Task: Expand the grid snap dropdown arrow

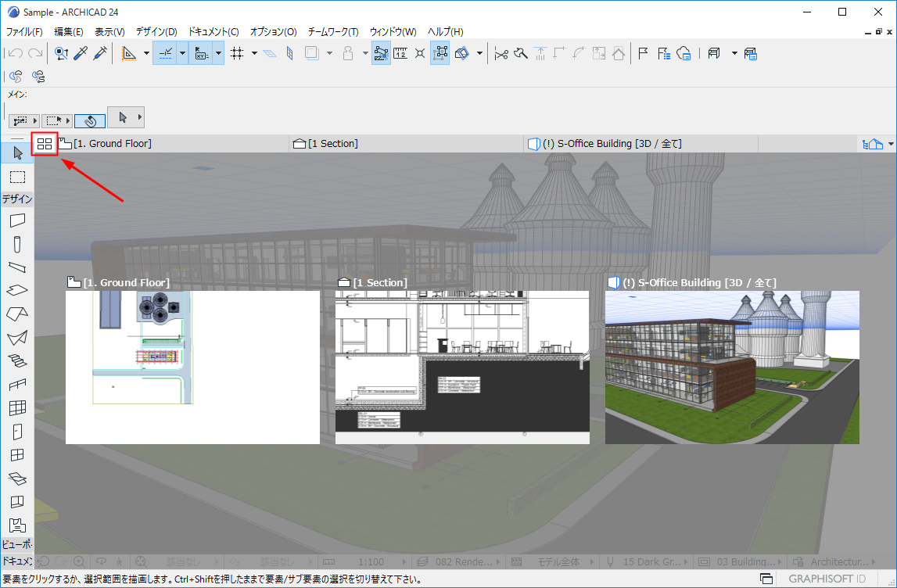Action: (x=254, y=54)
